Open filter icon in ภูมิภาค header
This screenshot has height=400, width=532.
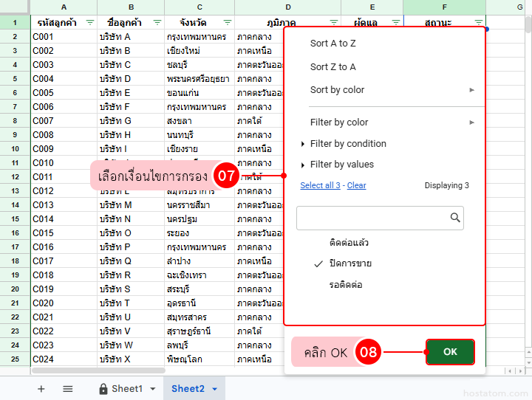click(x=334, y=23)
